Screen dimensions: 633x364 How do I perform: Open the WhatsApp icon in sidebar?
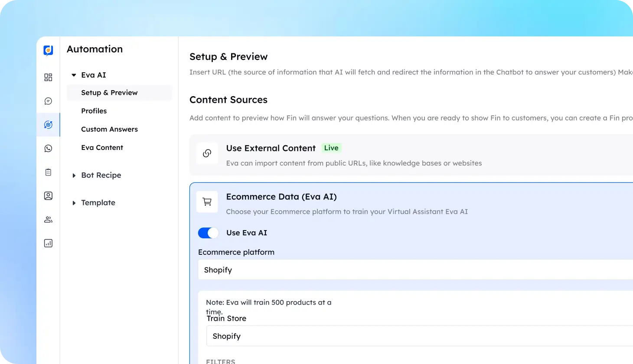(x=48, y=149)
